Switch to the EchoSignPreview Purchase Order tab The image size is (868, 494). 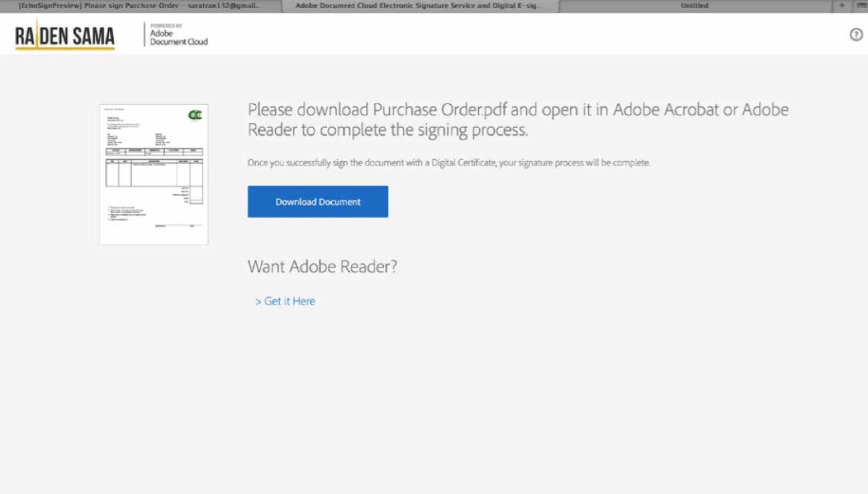(140, 5)
